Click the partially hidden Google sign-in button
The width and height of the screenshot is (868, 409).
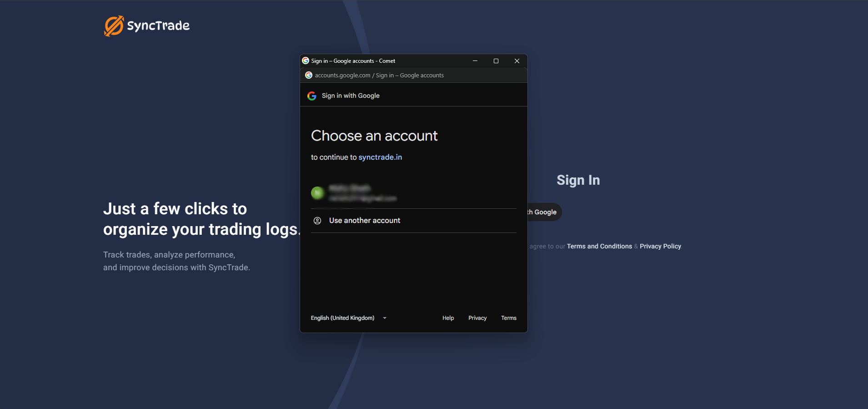coord(544,212)
